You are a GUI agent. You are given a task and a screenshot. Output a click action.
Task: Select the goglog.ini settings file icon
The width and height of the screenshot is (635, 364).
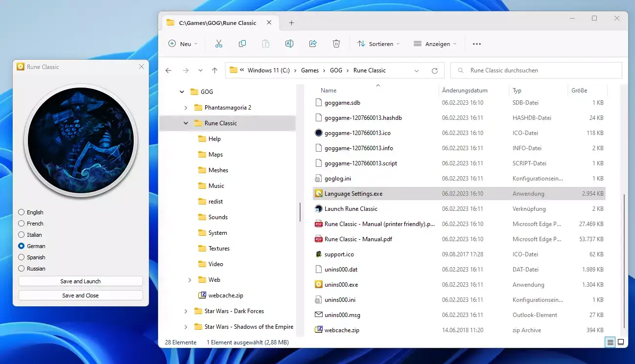click(x=319, y=179)
